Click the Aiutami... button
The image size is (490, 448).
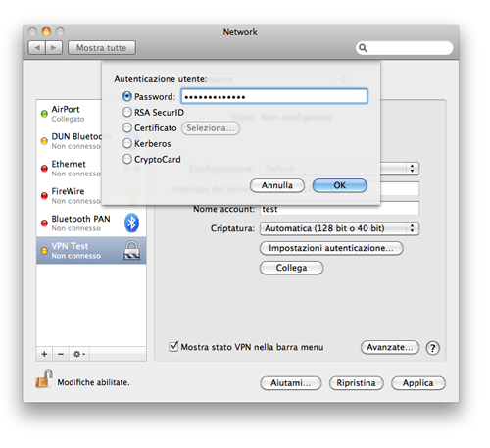click(x=291, y=383)
